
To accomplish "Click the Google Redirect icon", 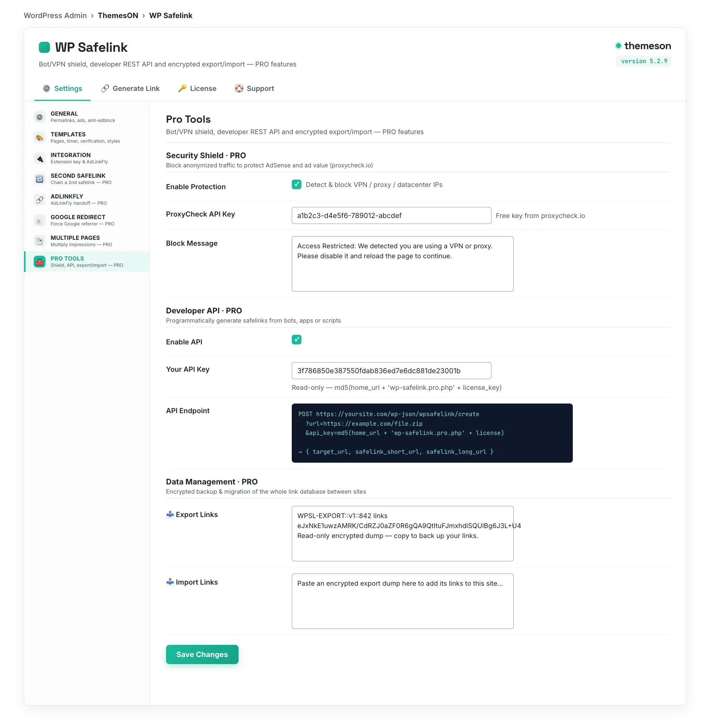I will (40, 220).
